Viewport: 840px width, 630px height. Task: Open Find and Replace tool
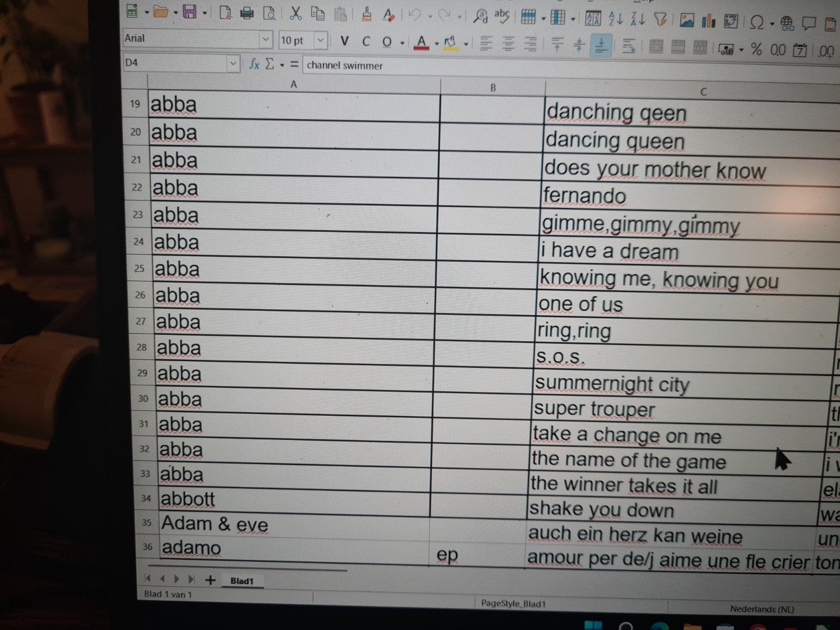pos(480,16)
